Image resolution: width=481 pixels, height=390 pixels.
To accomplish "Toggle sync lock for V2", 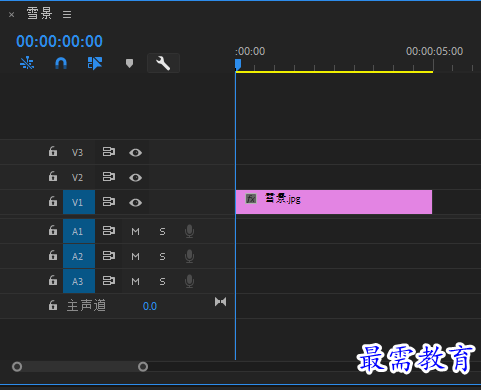I will pos(109,177).
